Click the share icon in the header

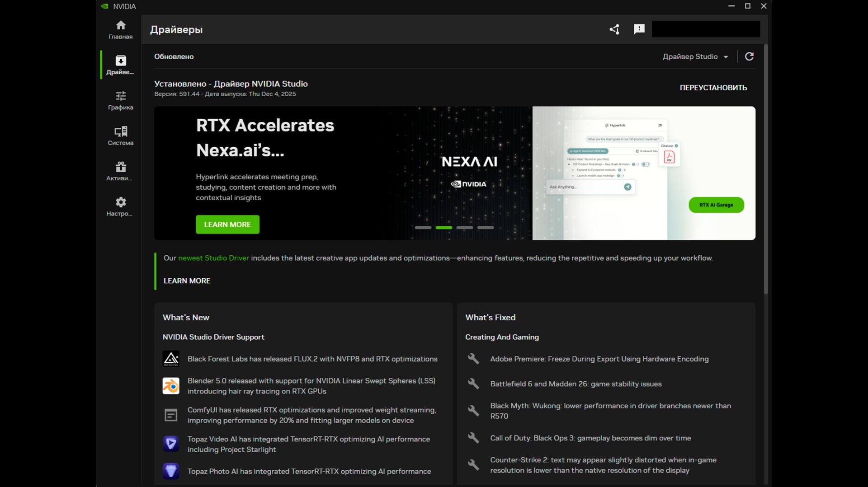point(614,29)
